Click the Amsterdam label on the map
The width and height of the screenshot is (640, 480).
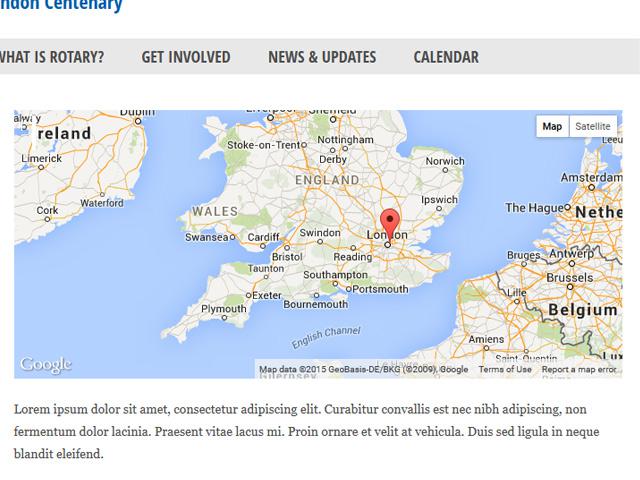click(x=591, y=177)
